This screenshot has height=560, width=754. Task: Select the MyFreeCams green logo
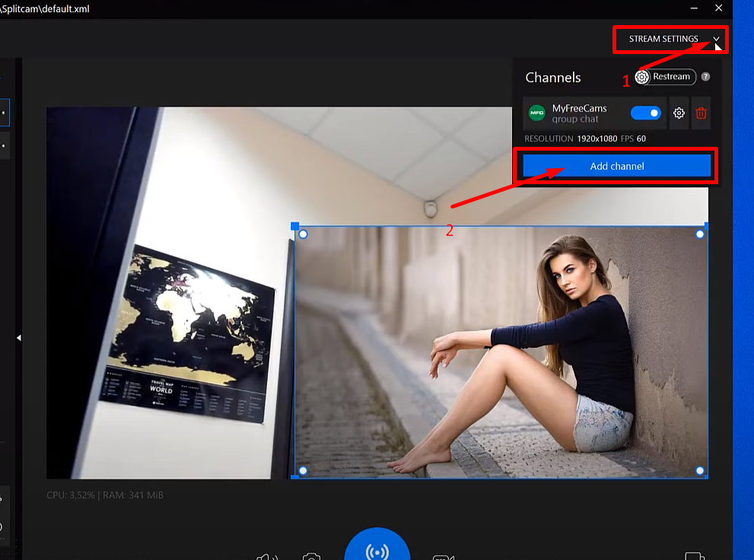pyautogui.click(x=536, y=113)
